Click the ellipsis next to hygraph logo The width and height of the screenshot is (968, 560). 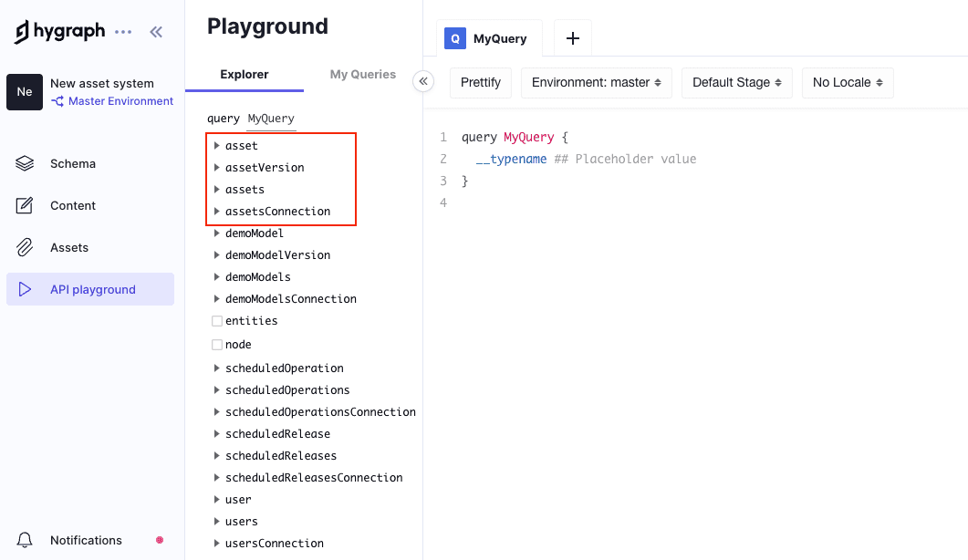click(x=123, y=30)
